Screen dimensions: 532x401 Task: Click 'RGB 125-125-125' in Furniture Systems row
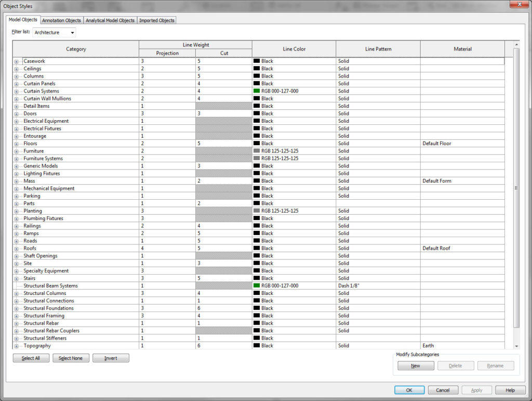tap(280, 159)
